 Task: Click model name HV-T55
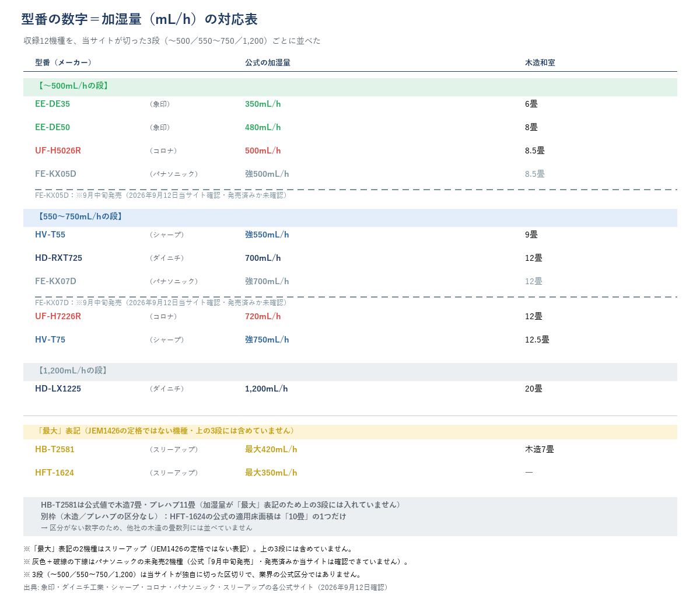click(50, 235)
